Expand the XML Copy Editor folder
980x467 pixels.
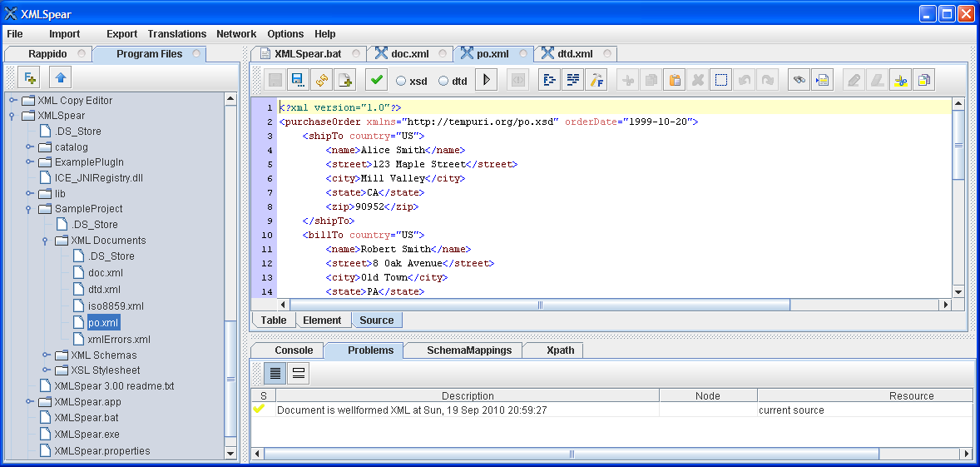[x=12, y=101]
